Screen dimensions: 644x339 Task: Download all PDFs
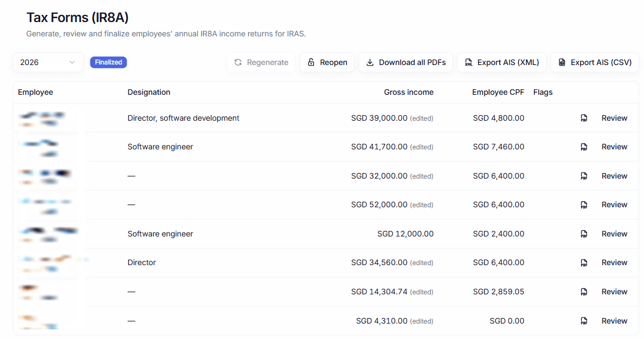pyautogui.click(x=406, y=62)
